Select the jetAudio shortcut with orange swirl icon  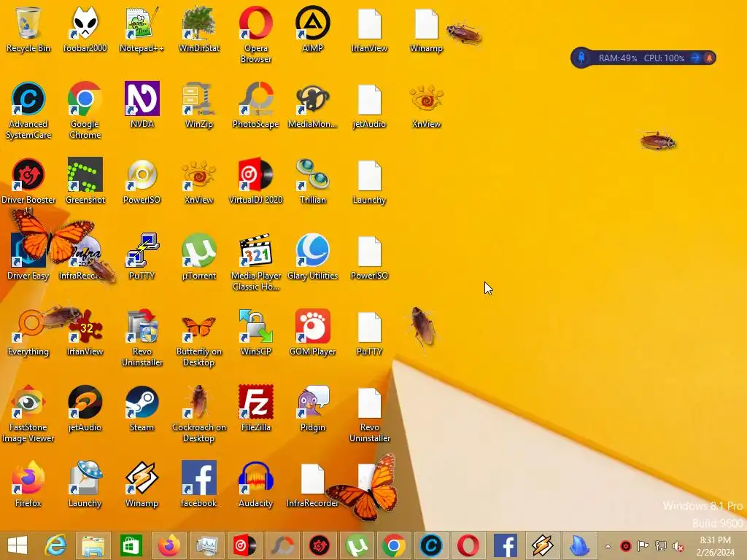(x=85, y=408)
